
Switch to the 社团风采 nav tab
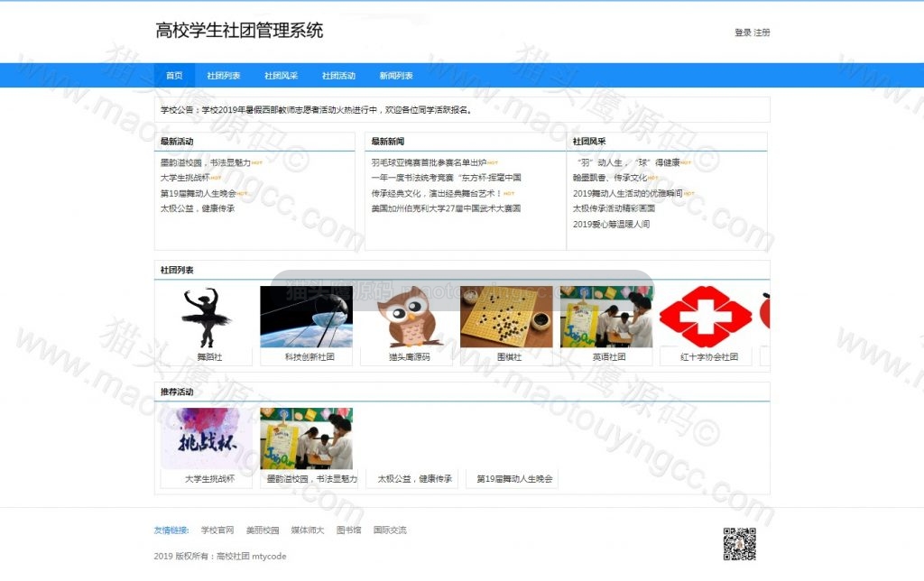[282, 76]
